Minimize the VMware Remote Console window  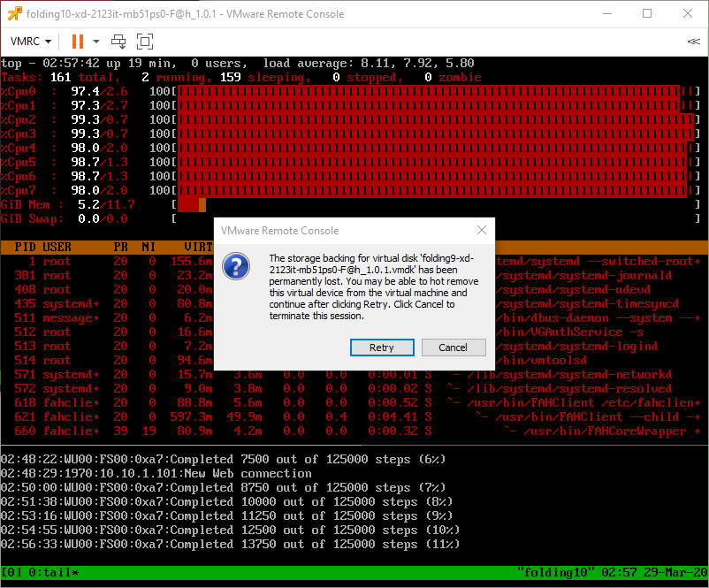607,14
